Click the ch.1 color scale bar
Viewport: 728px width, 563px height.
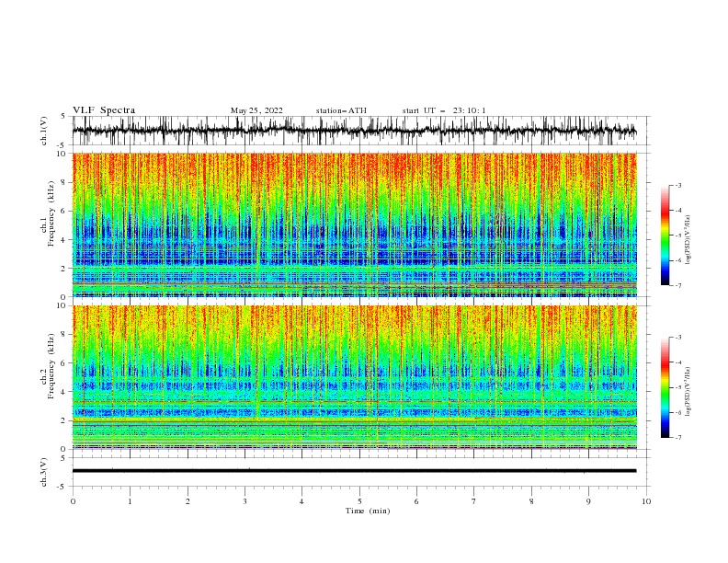click(665, 236)
